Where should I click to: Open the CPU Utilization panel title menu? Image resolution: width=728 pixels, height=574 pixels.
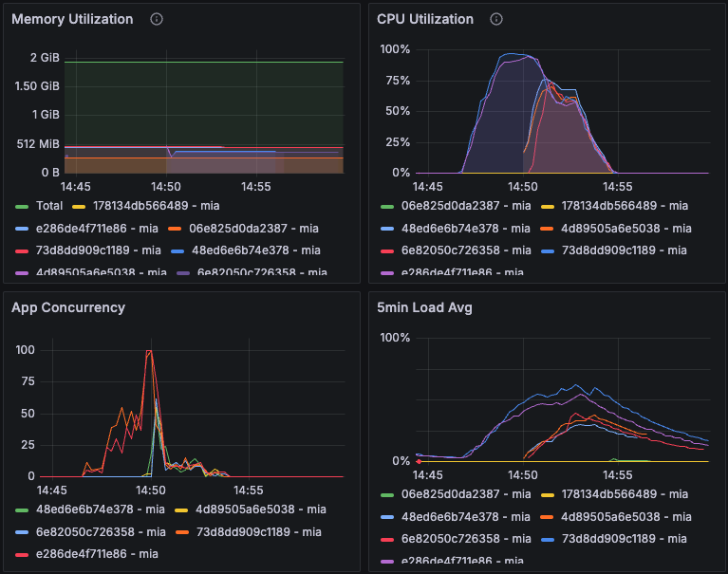coord(424,19)
